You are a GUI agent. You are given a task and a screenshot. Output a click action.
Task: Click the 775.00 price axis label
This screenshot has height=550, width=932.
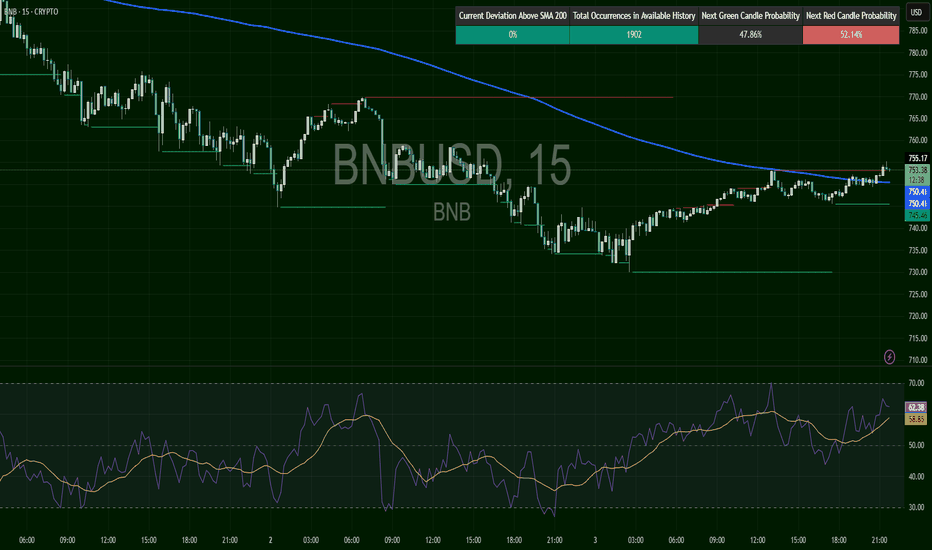917,75
